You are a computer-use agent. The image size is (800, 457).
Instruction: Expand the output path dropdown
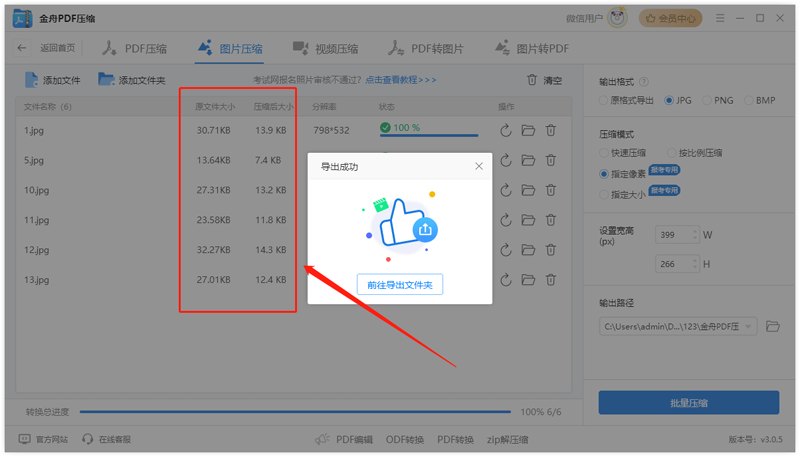[x=748, y=326]
